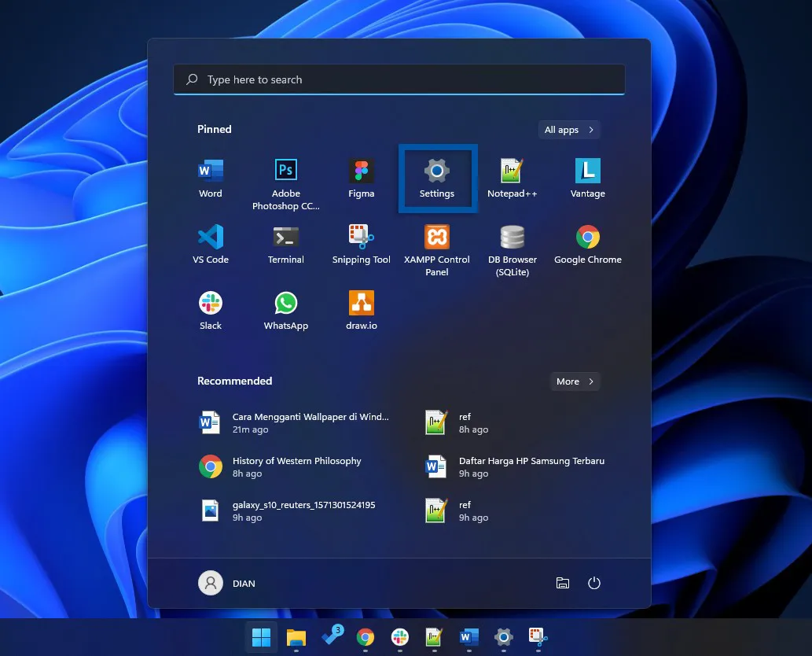The width and height of the screenshot is (812, 656).
Task: Open Figma from pinned apps
Action: pyautogui.click(x=361, y=170)
